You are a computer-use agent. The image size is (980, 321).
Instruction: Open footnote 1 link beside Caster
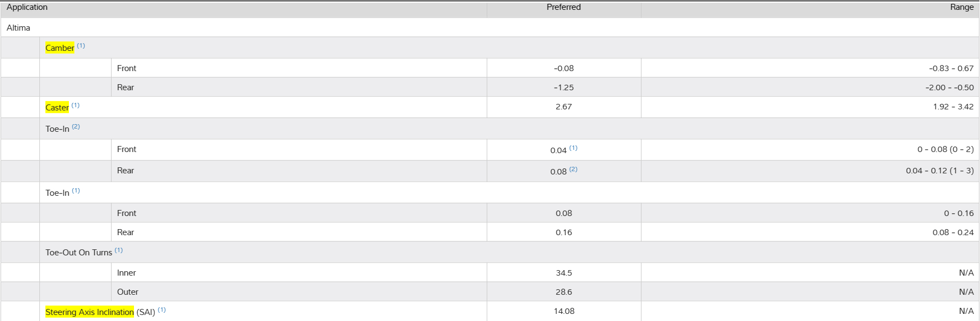(75, 106)
